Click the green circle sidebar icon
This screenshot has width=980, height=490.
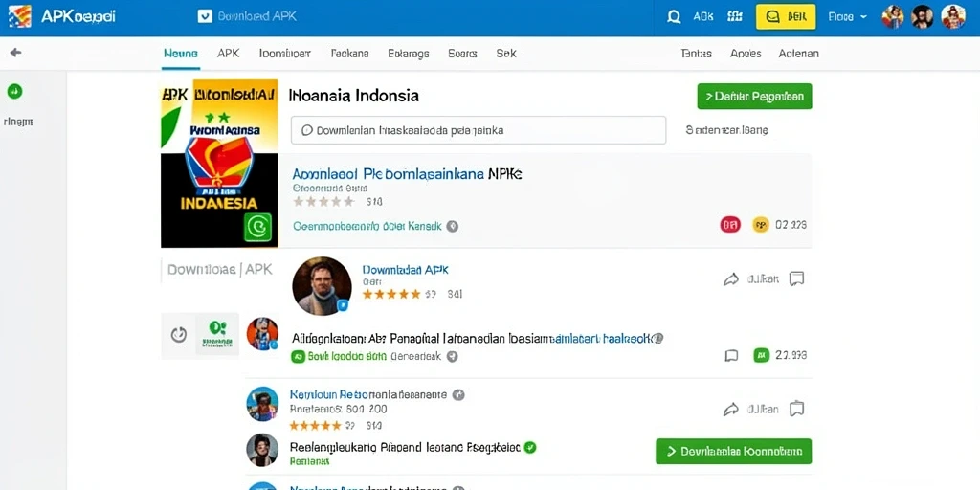point(14,91)
